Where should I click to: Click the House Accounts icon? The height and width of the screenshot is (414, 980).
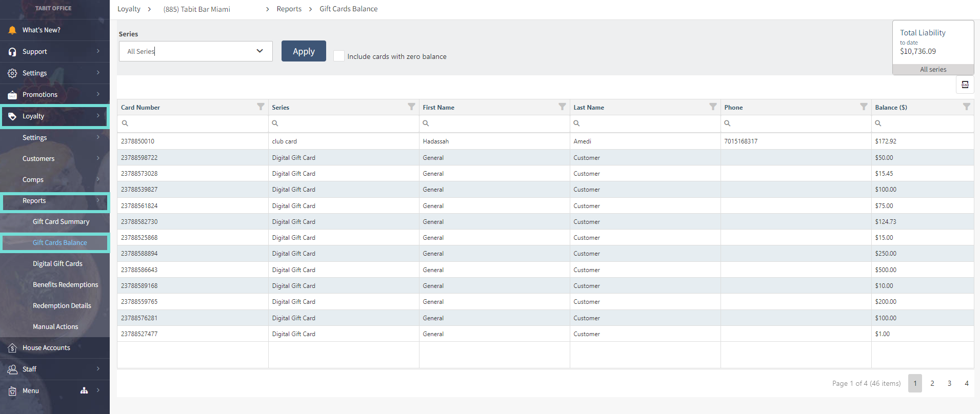coord(12,348)
